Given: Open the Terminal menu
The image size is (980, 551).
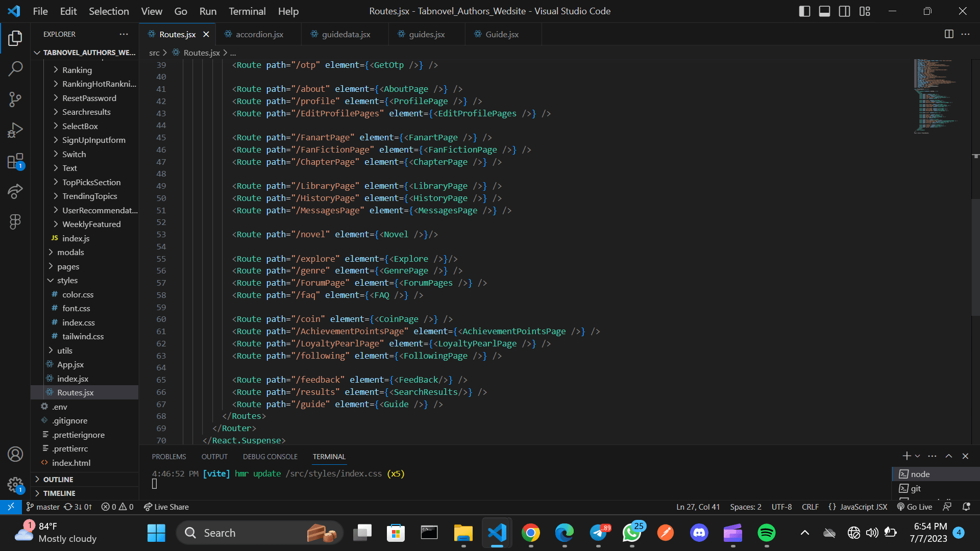Looking at the screenshot, I should coord(247,11).
